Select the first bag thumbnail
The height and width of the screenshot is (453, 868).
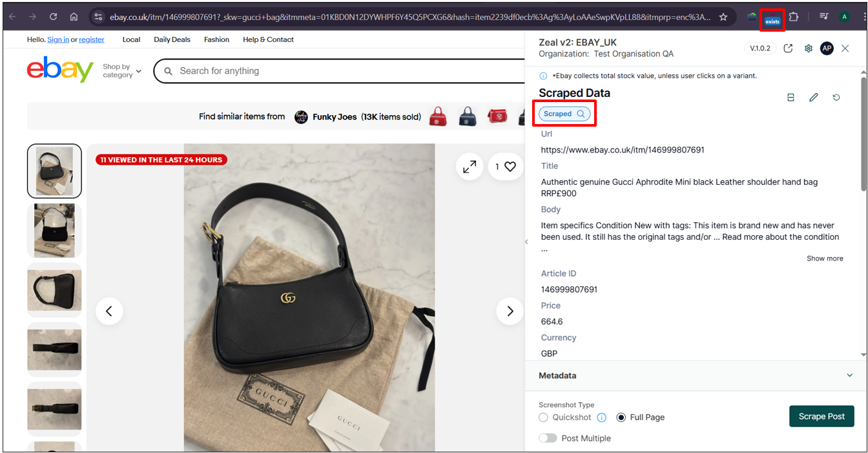[x=54, y=171]
